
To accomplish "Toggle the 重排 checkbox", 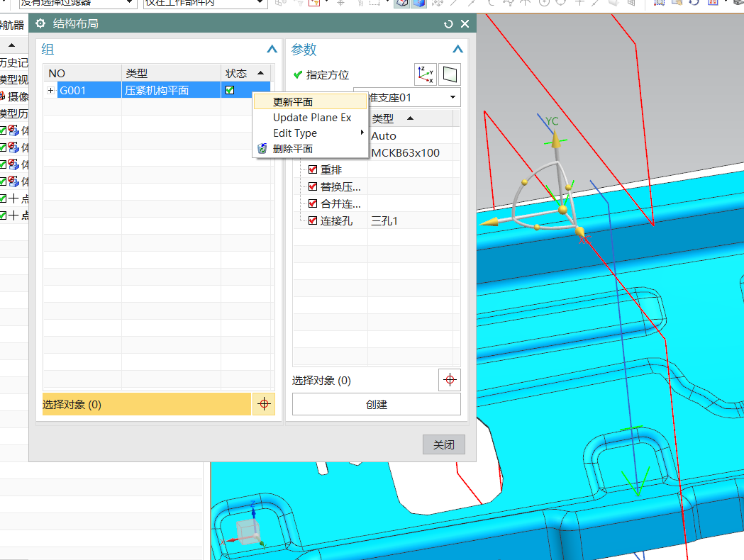I will (313, 169).
